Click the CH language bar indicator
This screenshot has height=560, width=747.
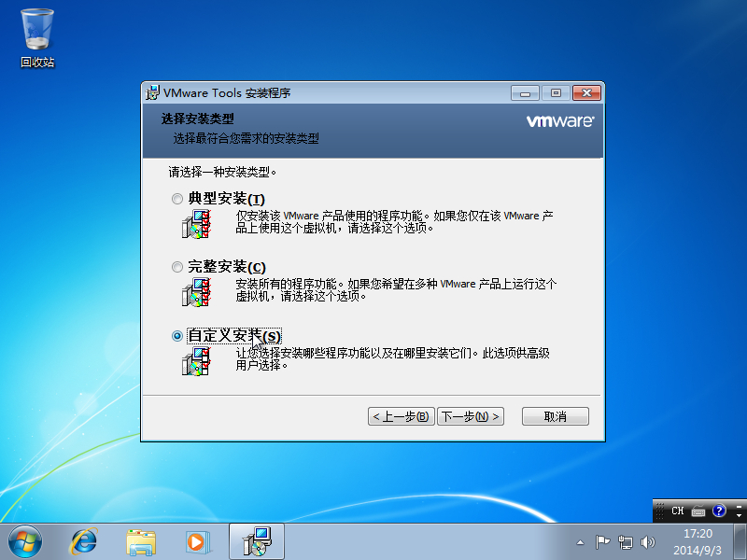click(678, 511)
